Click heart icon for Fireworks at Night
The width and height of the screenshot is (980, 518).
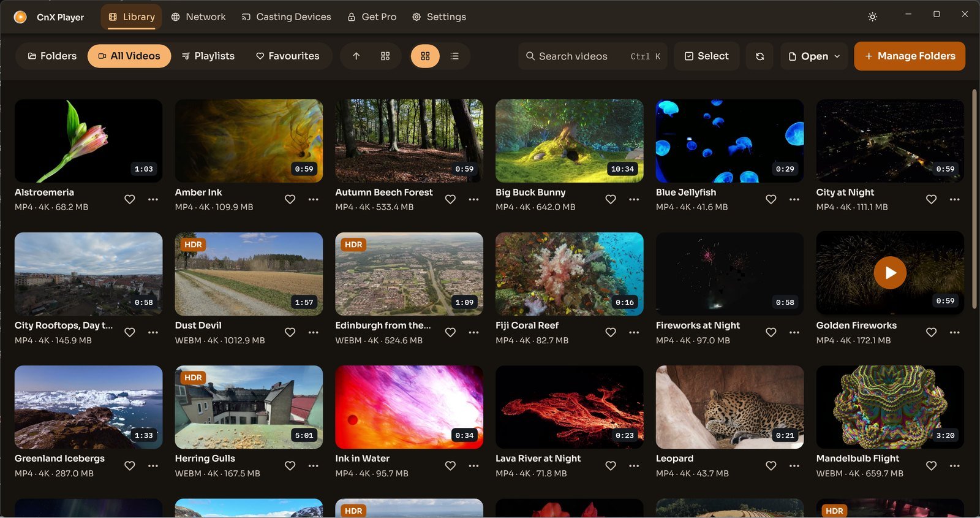point(771,332)
